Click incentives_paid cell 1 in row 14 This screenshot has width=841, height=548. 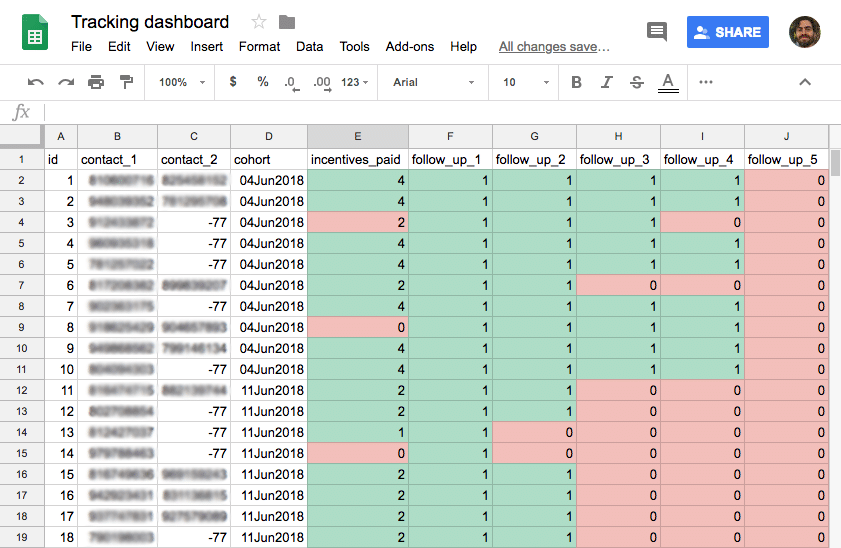point(358,432)
